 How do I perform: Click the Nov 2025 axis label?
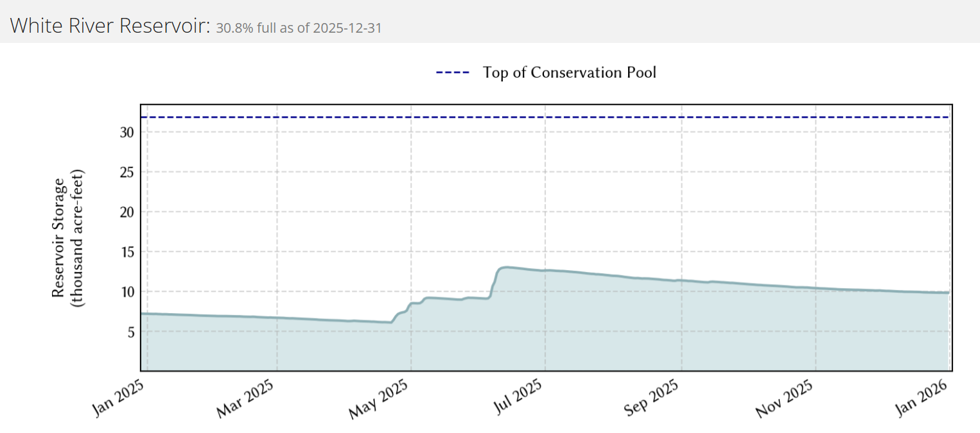785,399
